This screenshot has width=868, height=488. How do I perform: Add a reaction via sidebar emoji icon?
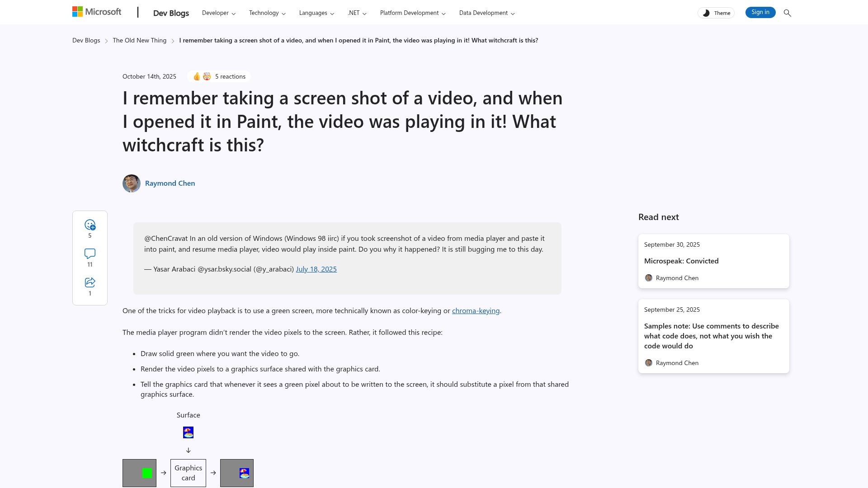coord(90,225)
